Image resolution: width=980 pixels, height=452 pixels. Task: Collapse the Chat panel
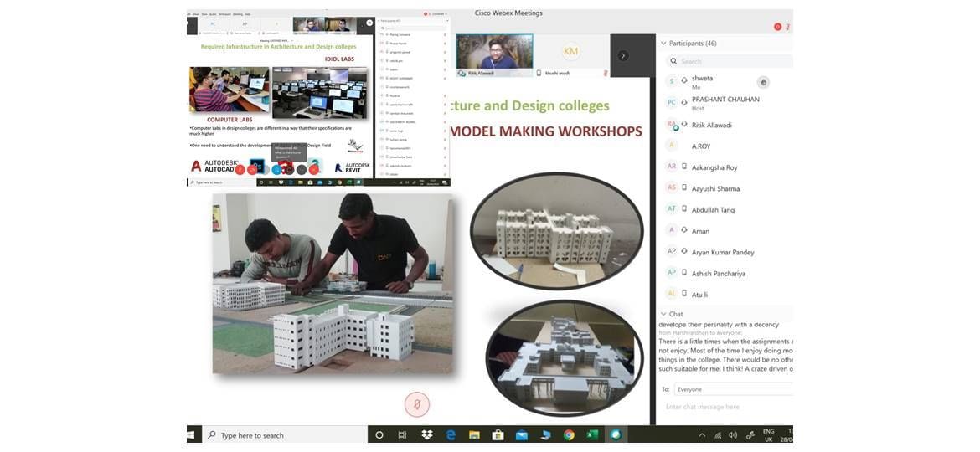coord(663,314)
